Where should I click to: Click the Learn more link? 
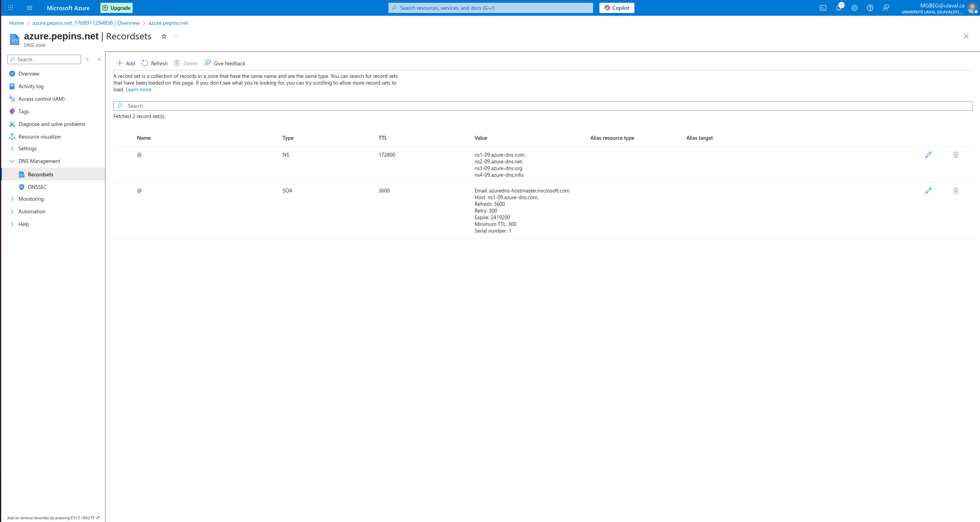click(x=138, y=89)
